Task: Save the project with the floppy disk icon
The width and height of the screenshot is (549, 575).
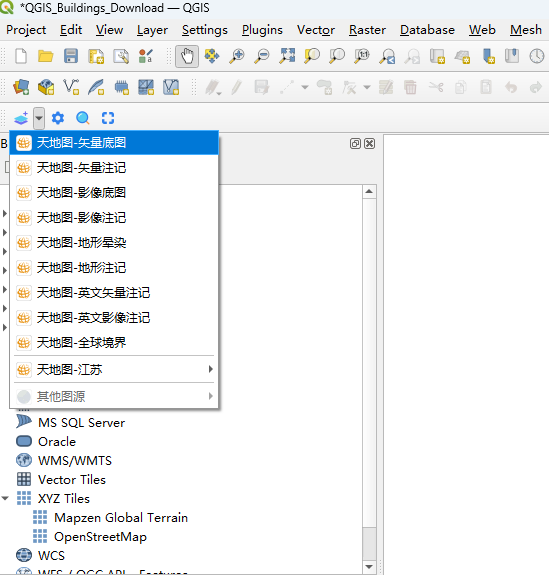Action: (x=71, y=56)
